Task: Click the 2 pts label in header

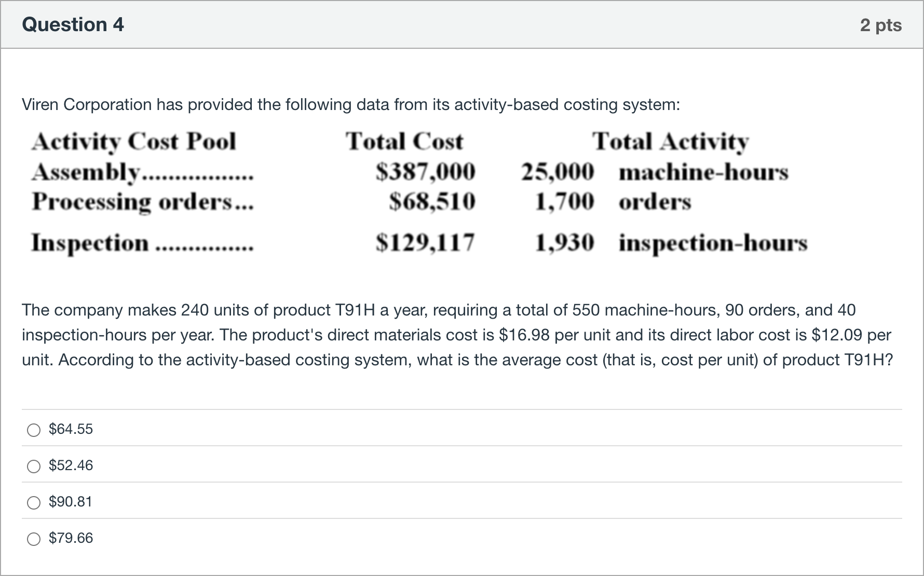Action: coord(881,25)
